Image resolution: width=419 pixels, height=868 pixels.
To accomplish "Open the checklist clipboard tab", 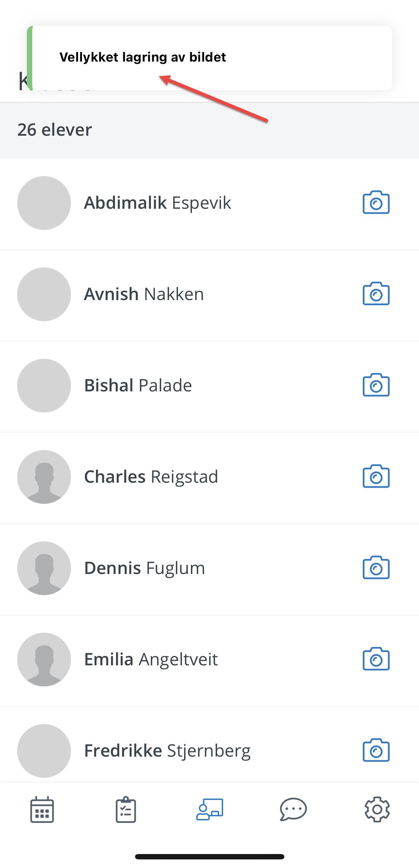I will click(x=126, y=810).
